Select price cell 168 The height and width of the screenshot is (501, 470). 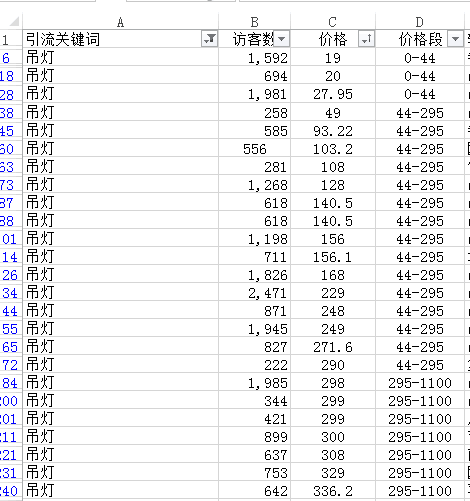(333, 274)
